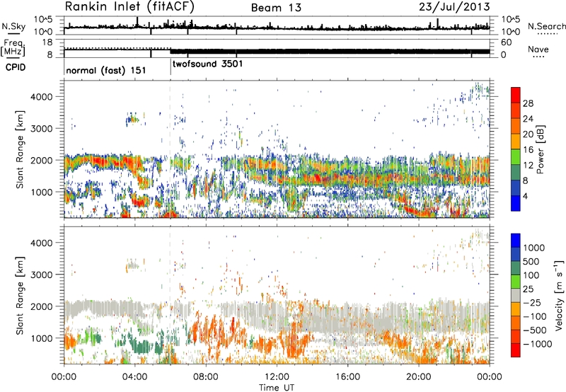
Task: Click the 'Slant Range [km]' label of power panel
Action: 21,149
